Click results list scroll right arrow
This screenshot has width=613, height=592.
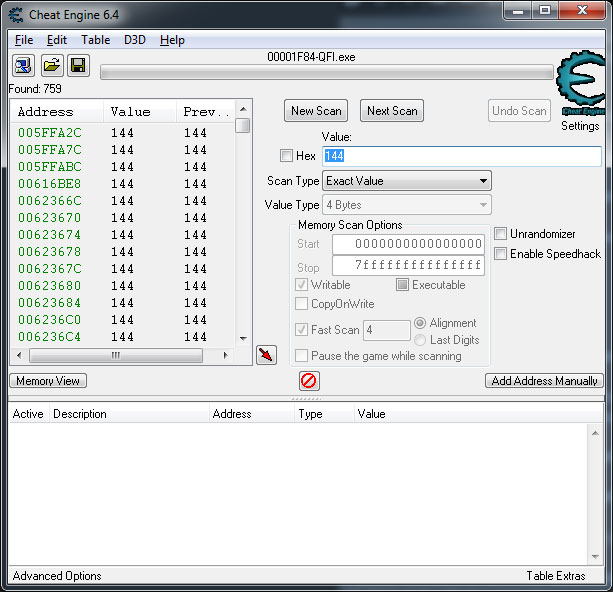pyautogui.click(x=225, y=355)
